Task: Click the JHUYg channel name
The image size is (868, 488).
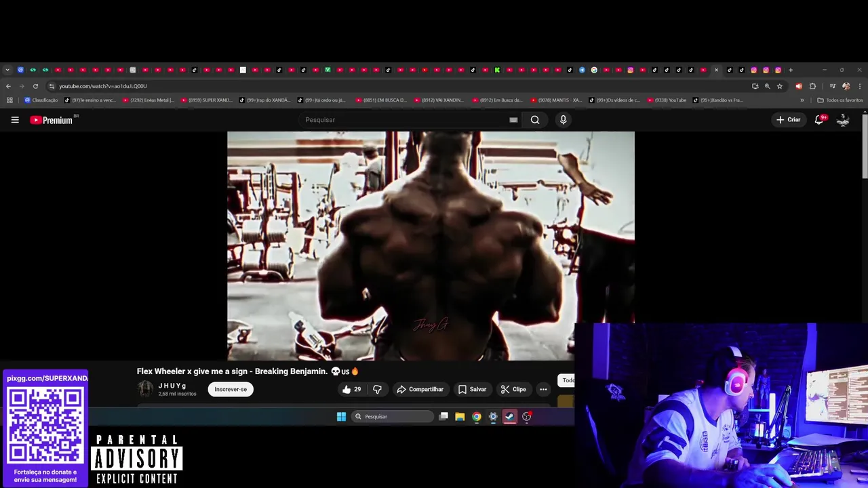Action: pos(172,386)
